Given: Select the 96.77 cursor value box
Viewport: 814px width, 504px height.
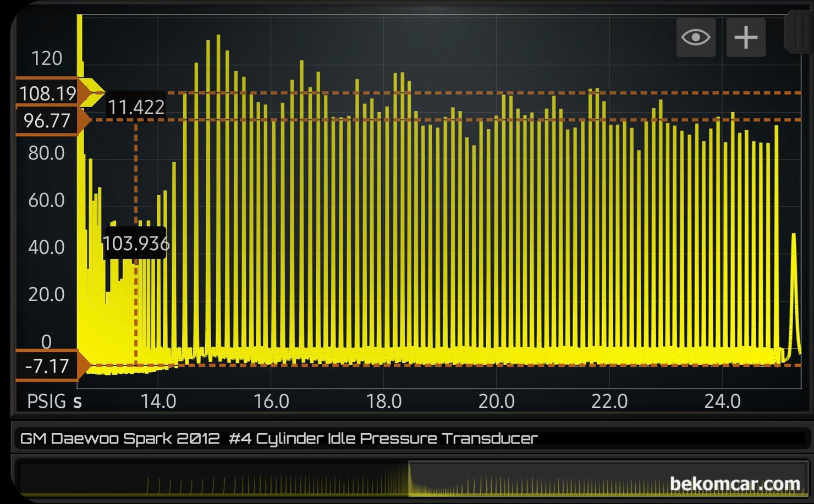Looking at the screenshot, I should pos(47,120).
